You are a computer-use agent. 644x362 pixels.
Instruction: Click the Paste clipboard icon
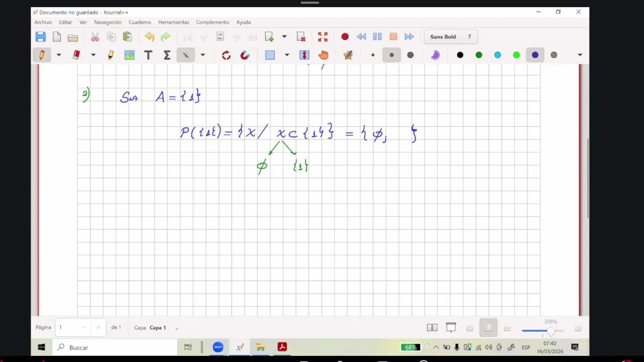pyautogui.click(x=127, y=37)
